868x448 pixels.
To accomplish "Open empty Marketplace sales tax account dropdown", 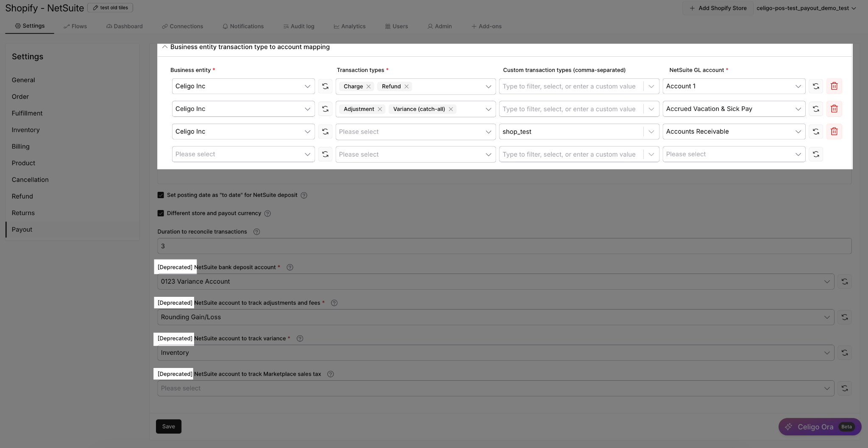I will [x=495, y=388].
